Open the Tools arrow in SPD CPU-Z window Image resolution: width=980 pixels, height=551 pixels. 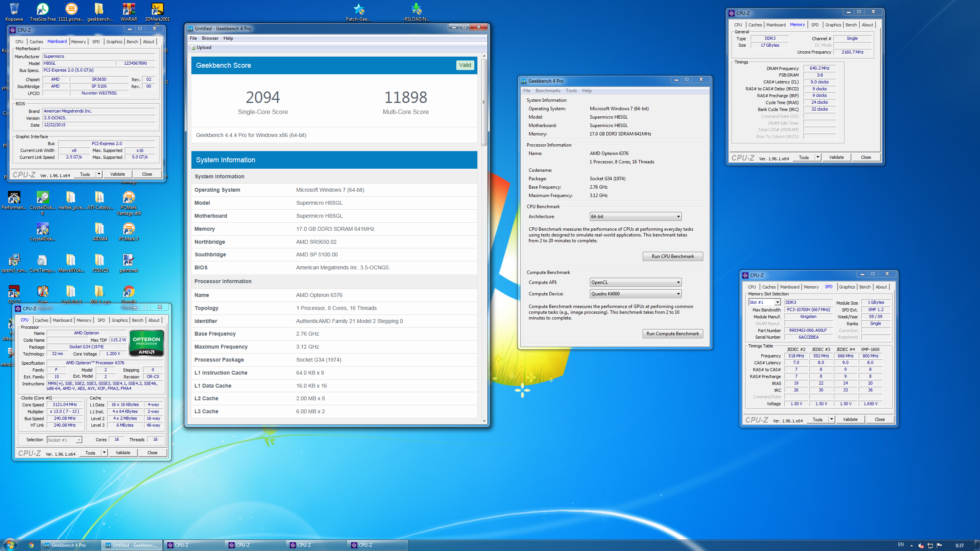click(x=831, y=419)
